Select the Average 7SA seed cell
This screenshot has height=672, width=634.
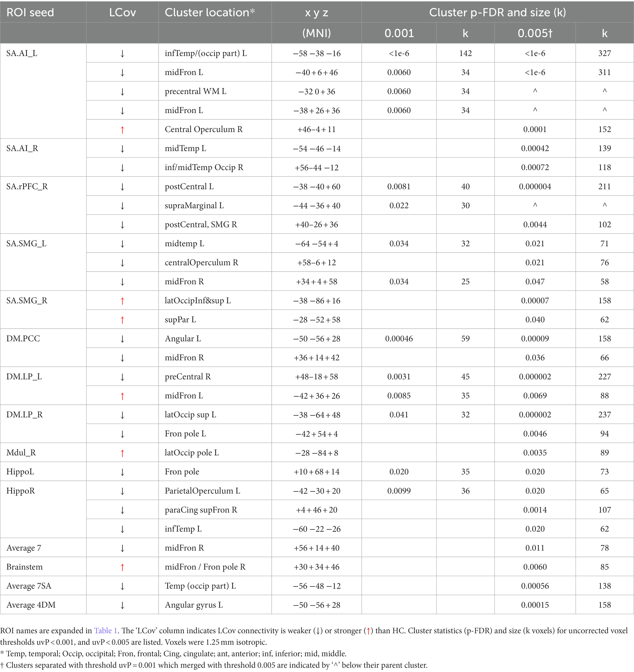tap(29, 586)
